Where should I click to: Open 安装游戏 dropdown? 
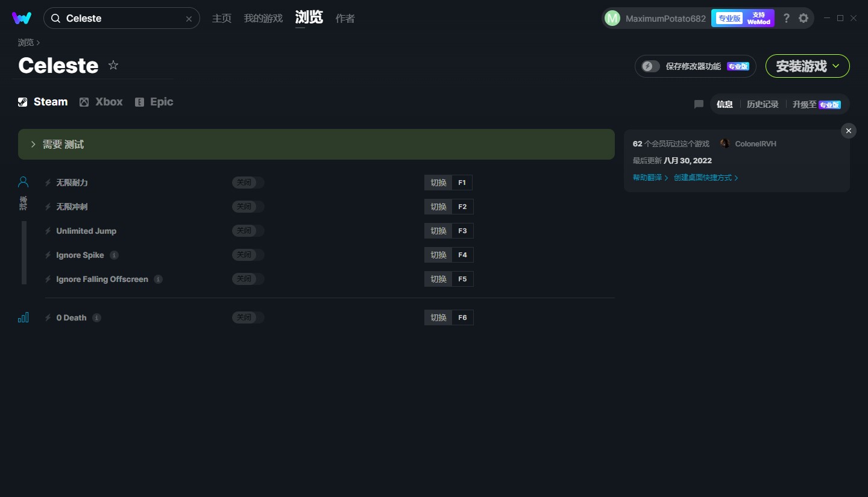point(807,66)
